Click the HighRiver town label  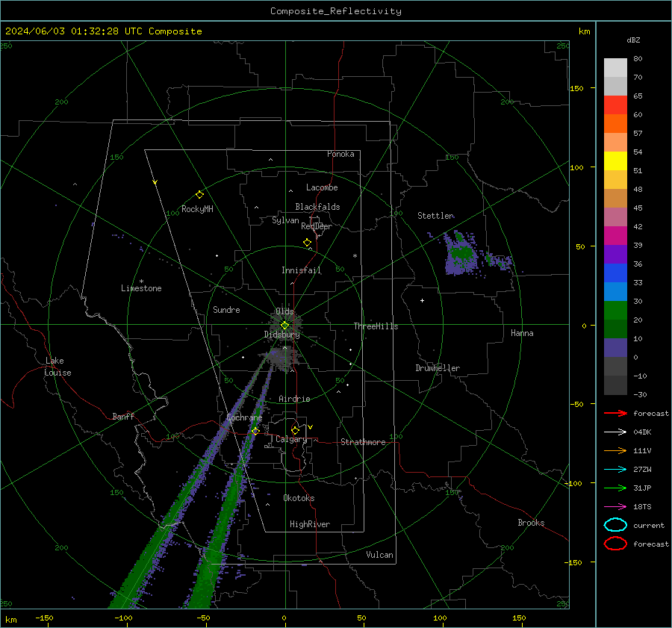coord(310,524)
